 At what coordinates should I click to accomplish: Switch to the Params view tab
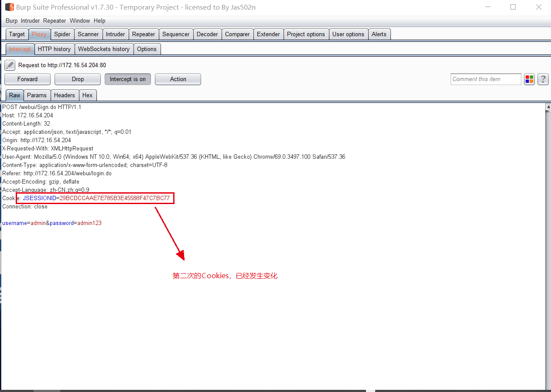coord(37,95)
